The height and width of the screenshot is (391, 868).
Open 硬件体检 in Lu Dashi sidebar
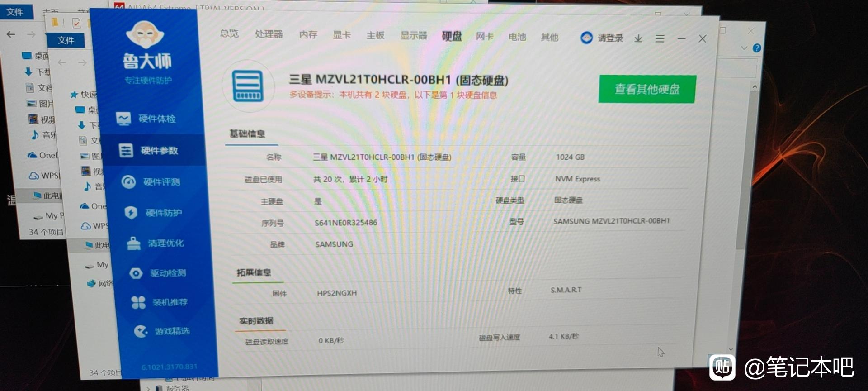pos(146,119)
